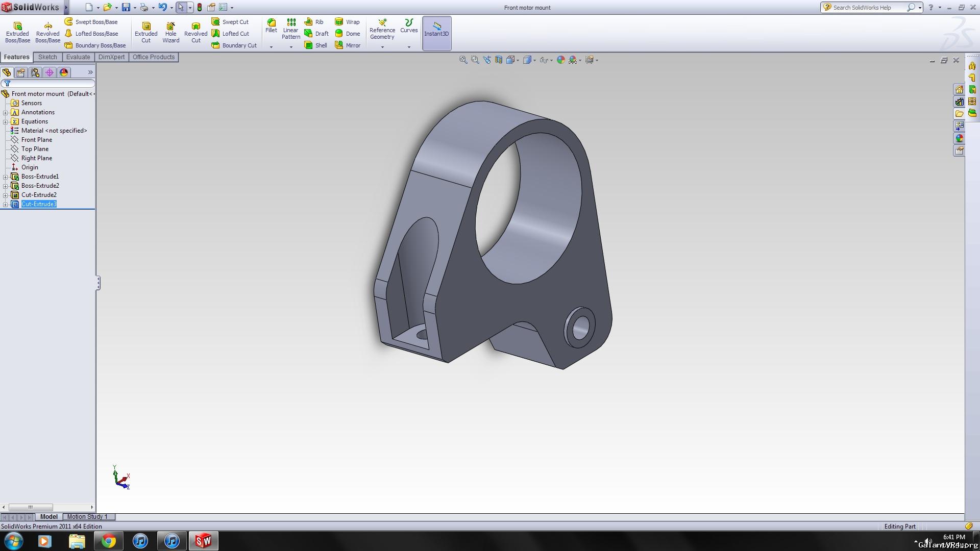Viewport: 980px width, 551px height.
Task: Open the DimXpertManager tab icon
Action: pos(50,72)
